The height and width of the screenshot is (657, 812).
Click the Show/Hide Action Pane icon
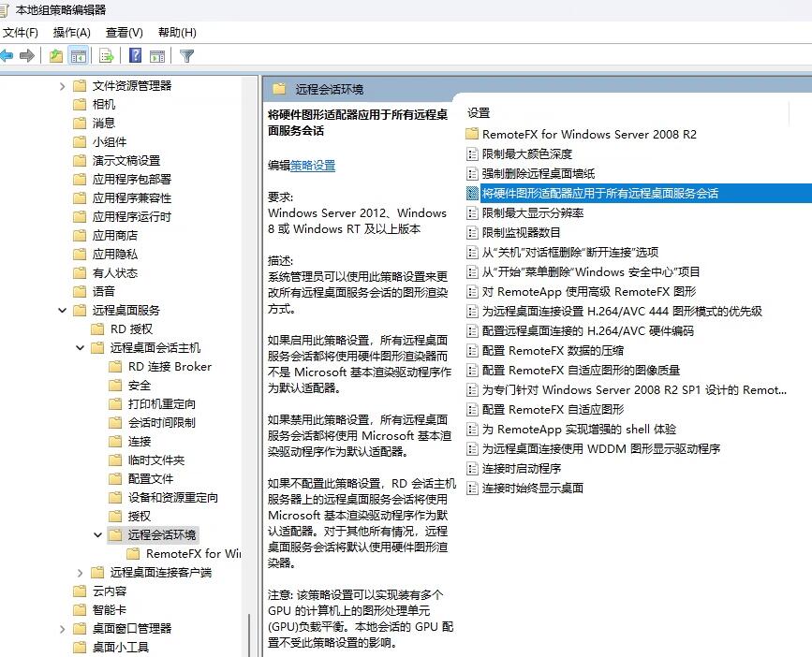point(155,54)
